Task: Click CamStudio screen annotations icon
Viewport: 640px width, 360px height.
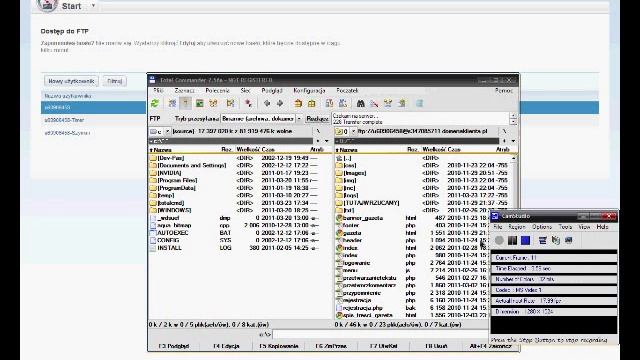Action: coord(569,240)
